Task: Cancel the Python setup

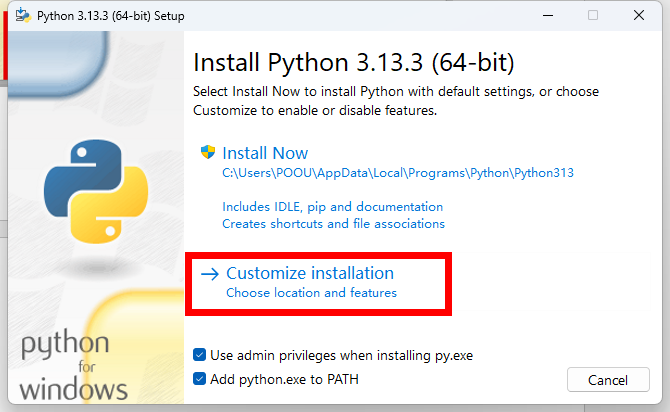Action: pos(608,380)
